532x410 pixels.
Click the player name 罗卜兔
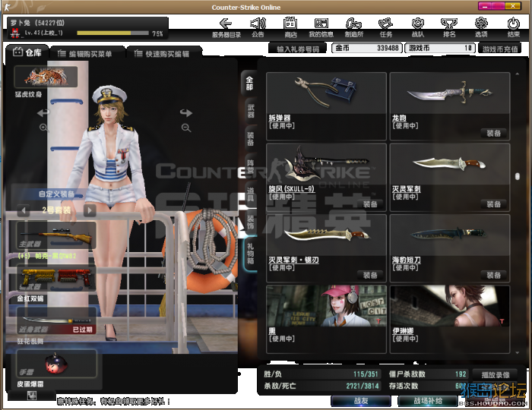[x=20, y=23]
